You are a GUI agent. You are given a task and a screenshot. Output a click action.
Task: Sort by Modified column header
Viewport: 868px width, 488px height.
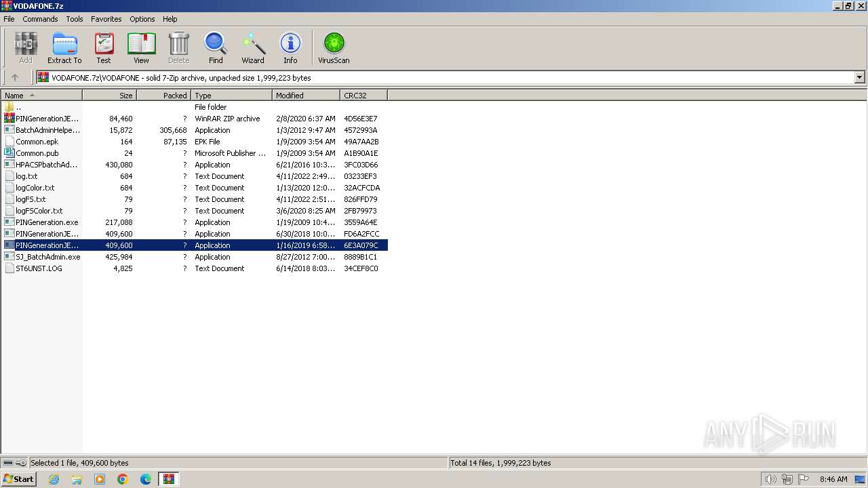pyautogui.click(x=306, y=96)
